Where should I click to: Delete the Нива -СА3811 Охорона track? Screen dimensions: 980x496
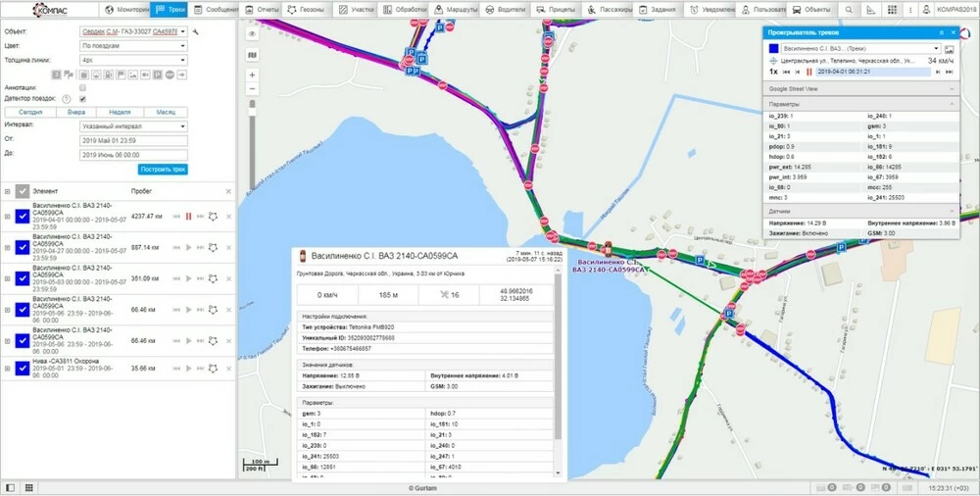coord(228,369)
